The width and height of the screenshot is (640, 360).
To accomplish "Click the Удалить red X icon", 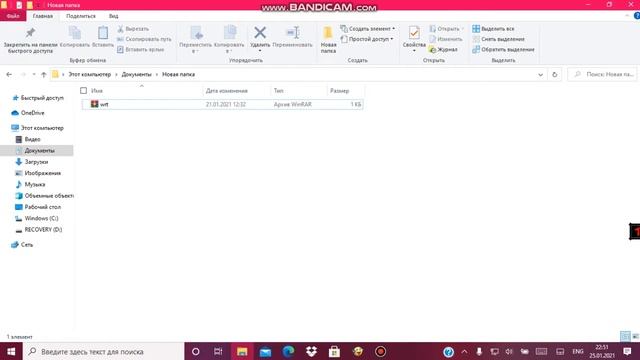I will (260, 33).
